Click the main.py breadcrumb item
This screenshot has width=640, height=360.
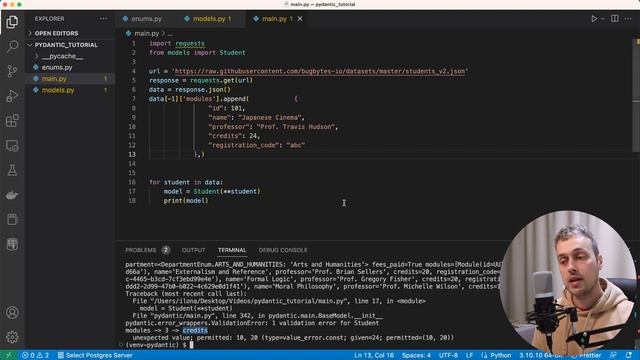click(x=146, y=33)
